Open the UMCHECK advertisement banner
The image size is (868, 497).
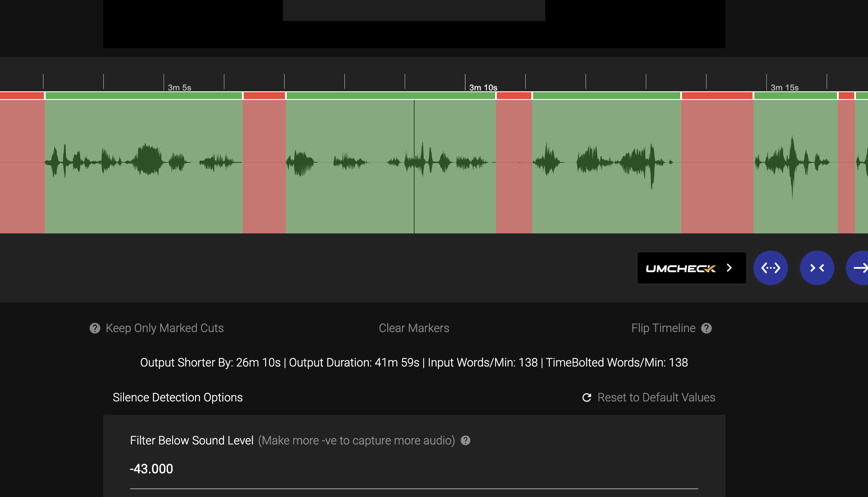click(x=691, y=268)
